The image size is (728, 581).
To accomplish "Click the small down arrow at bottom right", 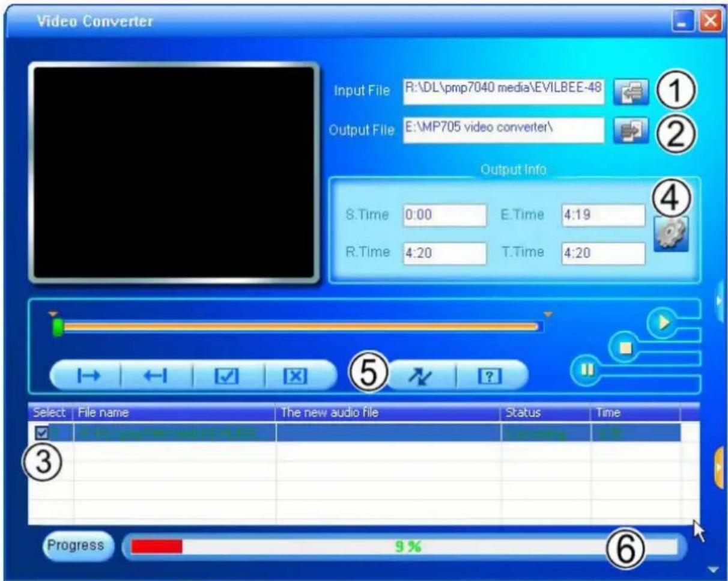I will point(713,570).
